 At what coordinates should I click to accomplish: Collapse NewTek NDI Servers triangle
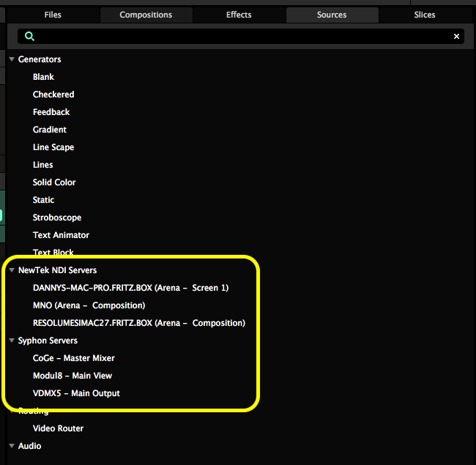coord(12,269)
